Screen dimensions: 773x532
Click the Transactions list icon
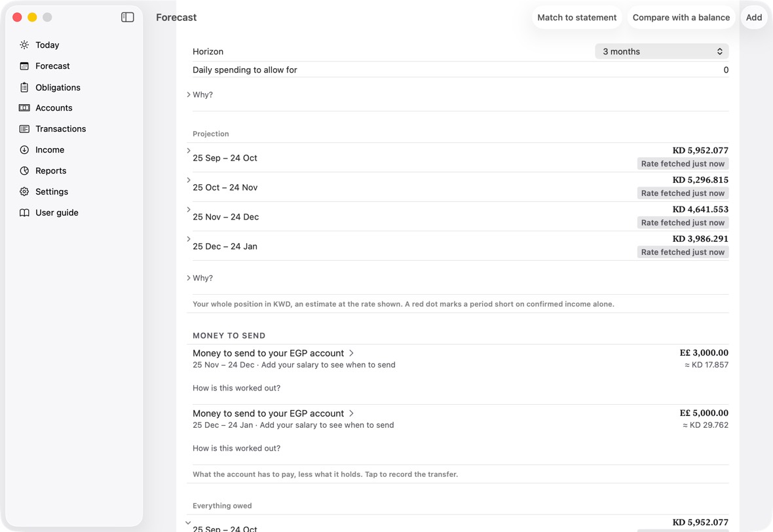(x=24, y=128)
